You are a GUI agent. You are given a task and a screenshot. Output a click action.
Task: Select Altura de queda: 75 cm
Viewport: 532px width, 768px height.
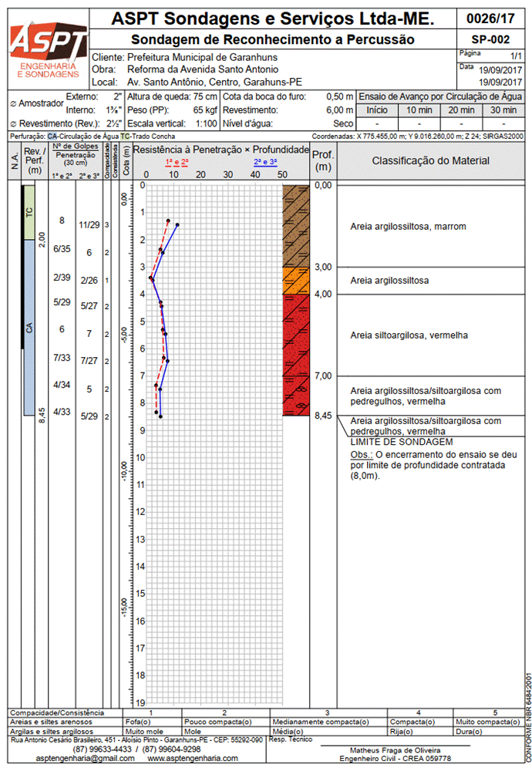point(171,96)
